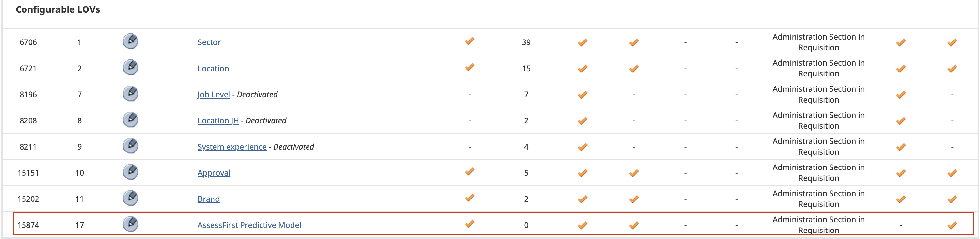Click the first checkmark in Brand row
The width and height of the screenshot is (980, 239).
[469, 198]
